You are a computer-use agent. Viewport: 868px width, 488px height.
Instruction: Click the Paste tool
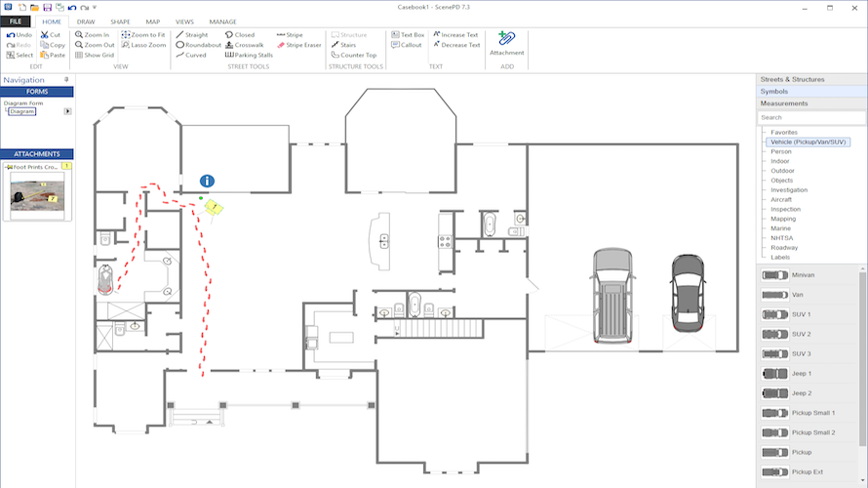53,55
